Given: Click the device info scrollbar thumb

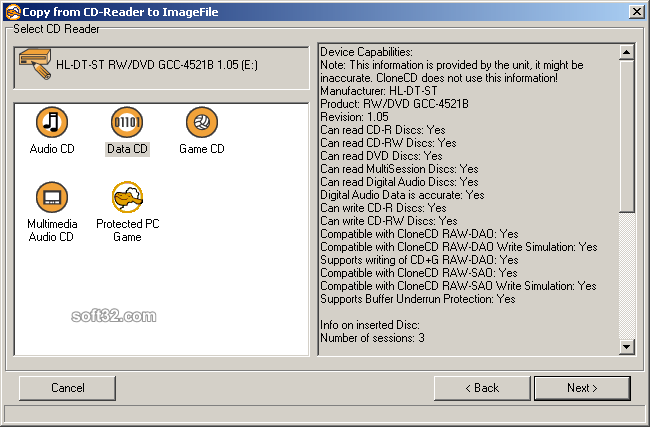Looking at the screenshot, I should 626,136.
